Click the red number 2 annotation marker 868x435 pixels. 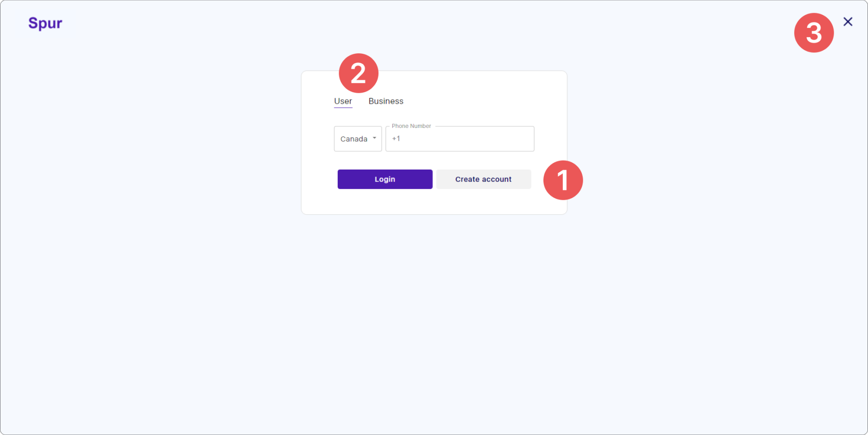click(x=359, y=73)
